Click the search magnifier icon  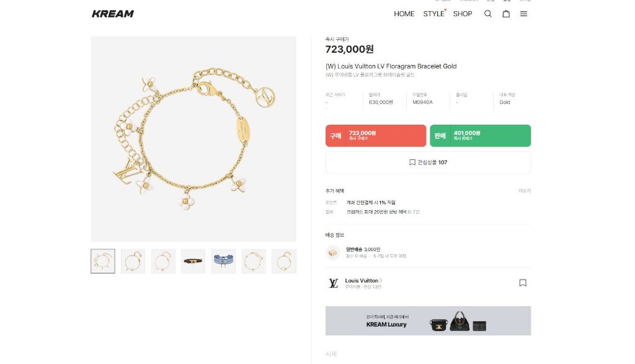tap(488, 14)
